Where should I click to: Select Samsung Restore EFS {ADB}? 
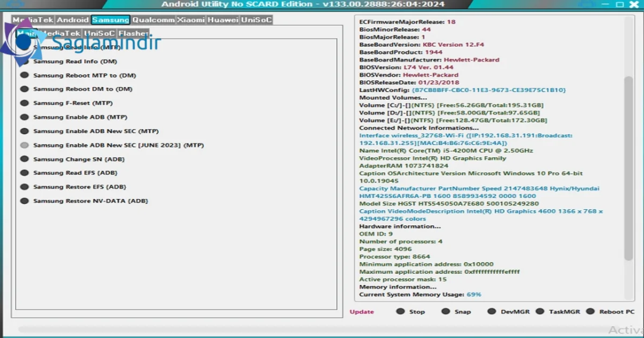click(73, 187)
